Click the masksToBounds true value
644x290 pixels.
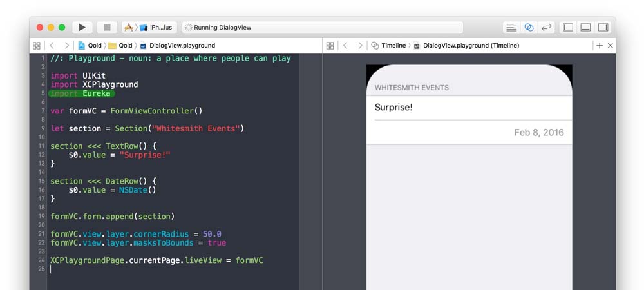pyautogui.click(x=216, y=243)
